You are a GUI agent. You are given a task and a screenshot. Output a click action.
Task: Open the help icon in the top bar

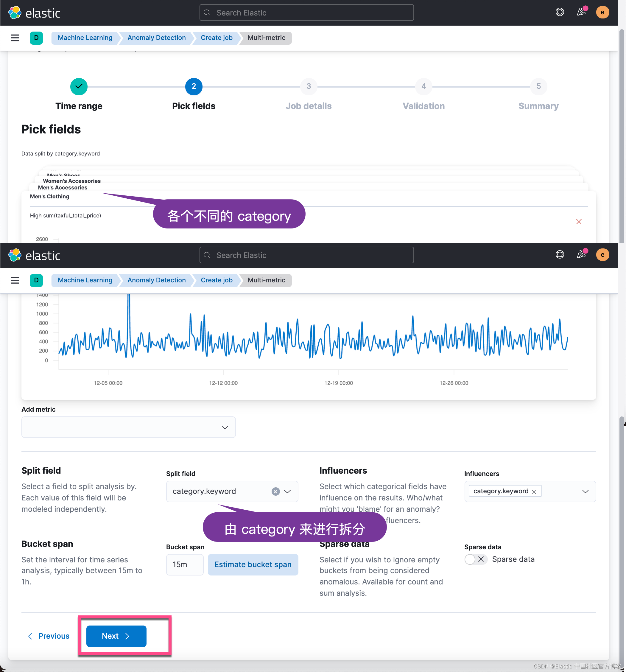tap(560, 12)
